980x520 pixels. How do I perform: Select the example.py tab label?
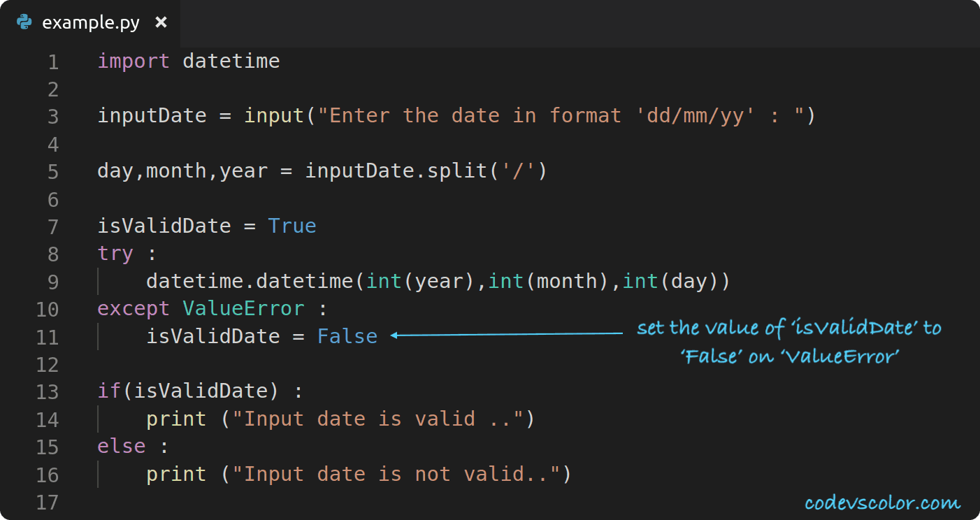tap(90, 22)
